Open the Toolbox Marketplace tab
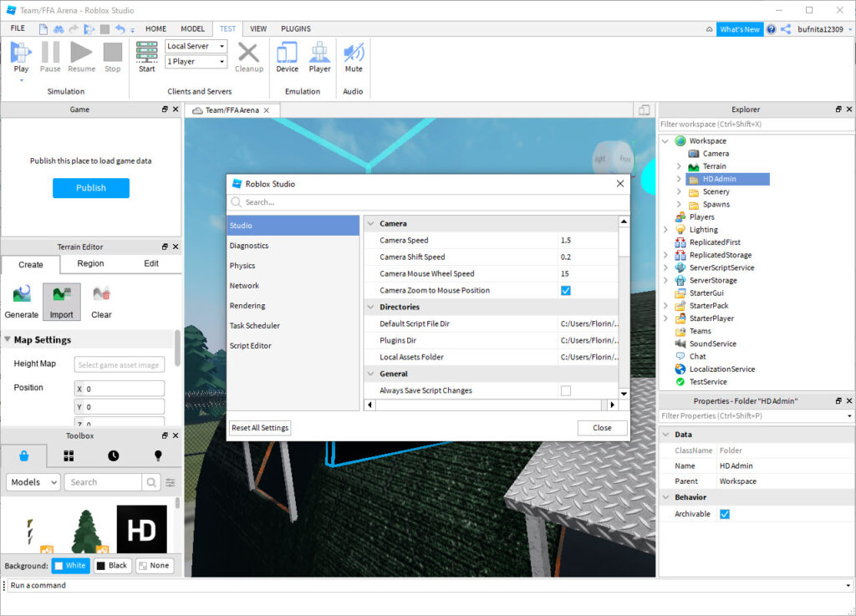The height and width of the screenshot is (616, 856). (x=24, y=456)
